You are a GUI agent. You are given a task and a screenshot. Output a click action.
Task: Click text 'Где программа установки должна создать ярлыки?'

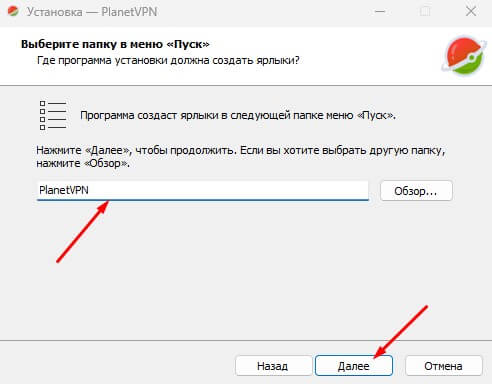click(168, 60)
